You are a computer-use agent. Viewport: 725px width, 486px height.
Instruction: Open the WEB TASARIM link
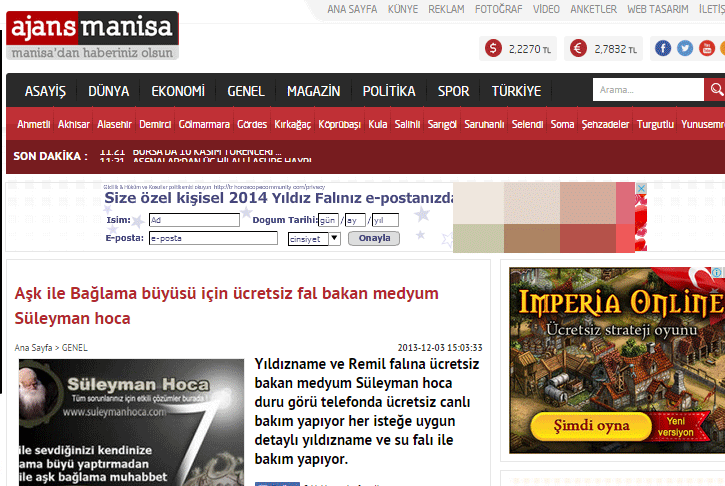coord(657,9)
